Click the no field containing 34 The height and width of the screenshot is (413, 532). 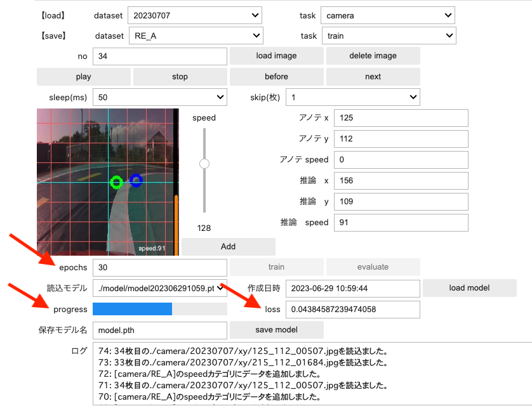coord(160,56)
